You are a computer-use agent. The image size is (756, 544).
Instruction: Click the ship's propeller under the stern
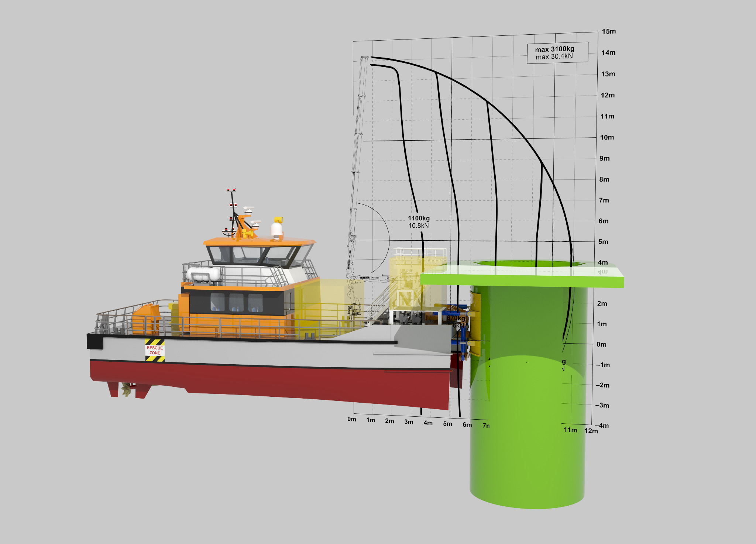[x=126, y=389]
